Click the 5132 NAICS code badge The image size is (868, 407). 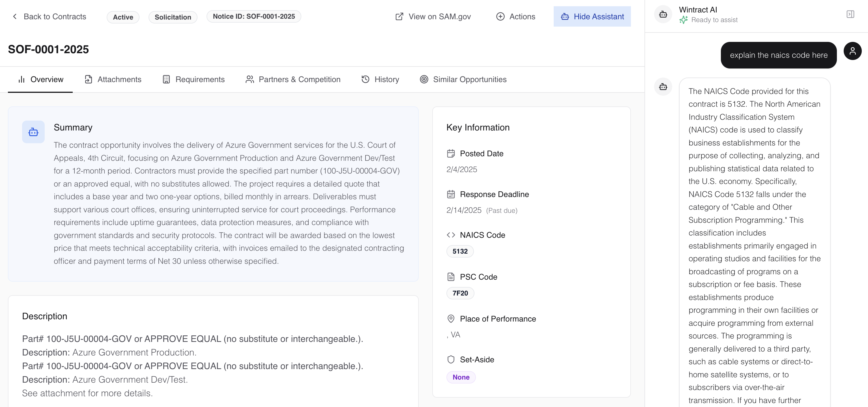click(460, 251)
